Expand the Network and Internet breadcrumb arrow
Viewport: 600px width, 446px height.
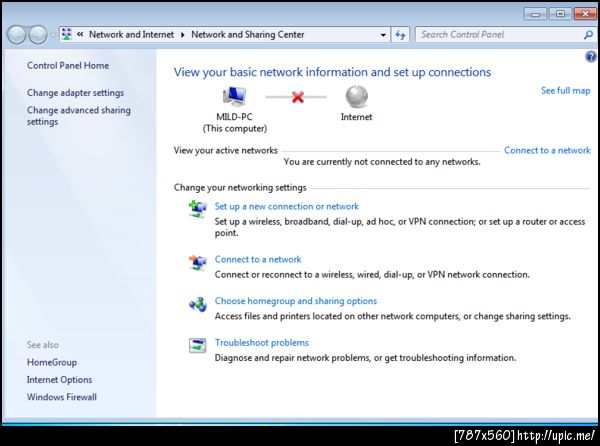[x=183, y=35]
